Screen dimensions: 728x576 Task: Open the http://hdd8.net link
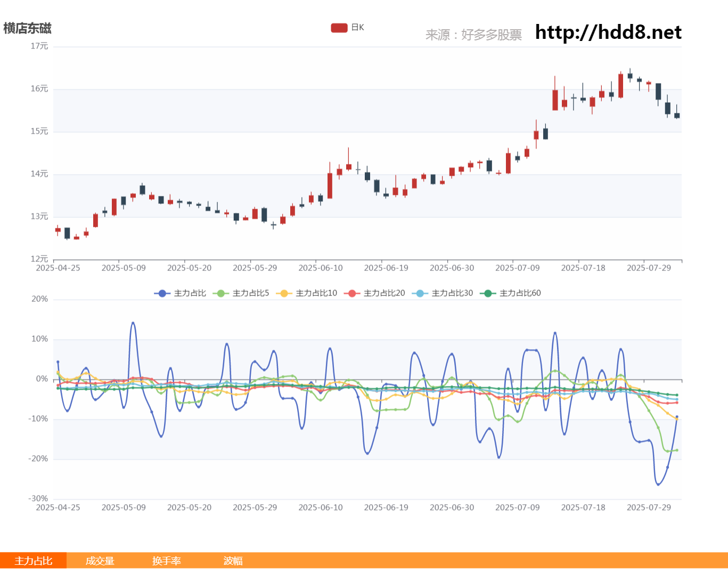(608, 32)
